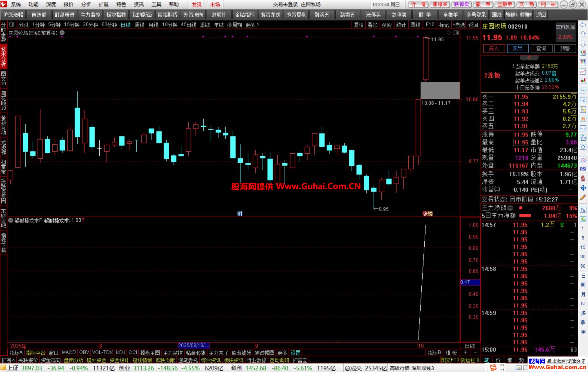Click the f(x) formula icon in right sidebar
The width and height of the screenshot is (588, 372).
[583, 138]
